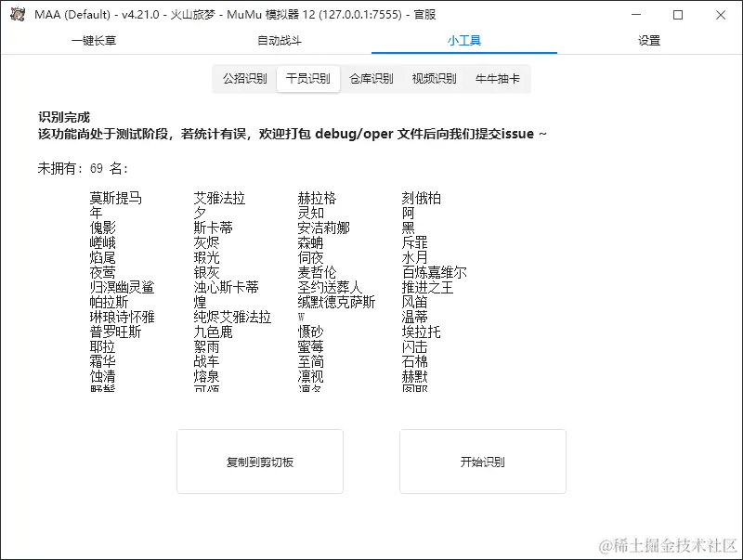The image size is (743, 560).
Task: Click operator name 蜜莓
Action: [311, 346]
